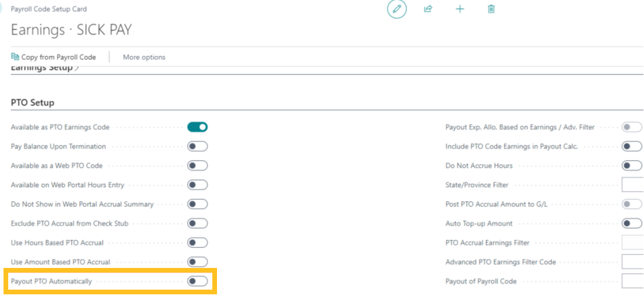Click the State/Province Filter field
This screenshot has width=644, height=299.
(x=632, y=185)
